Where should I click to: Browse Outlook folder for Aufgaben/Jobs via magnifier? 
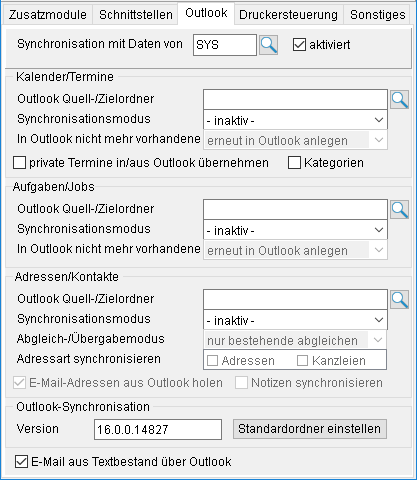[400, 210]
